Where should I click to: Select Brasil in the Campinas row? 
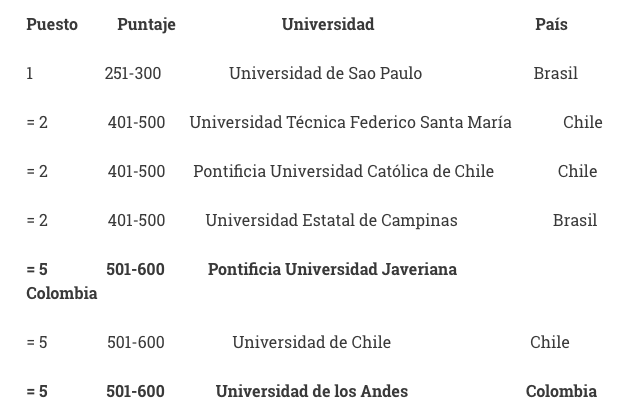point(575,220)
